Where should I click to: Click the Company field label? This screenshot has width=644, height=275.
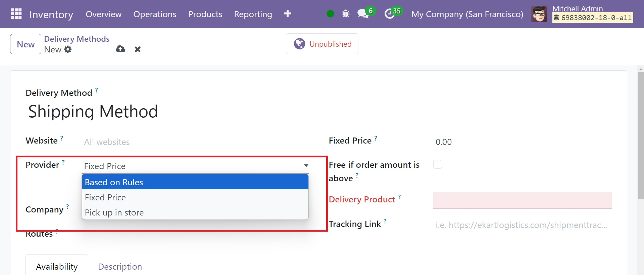45,209
